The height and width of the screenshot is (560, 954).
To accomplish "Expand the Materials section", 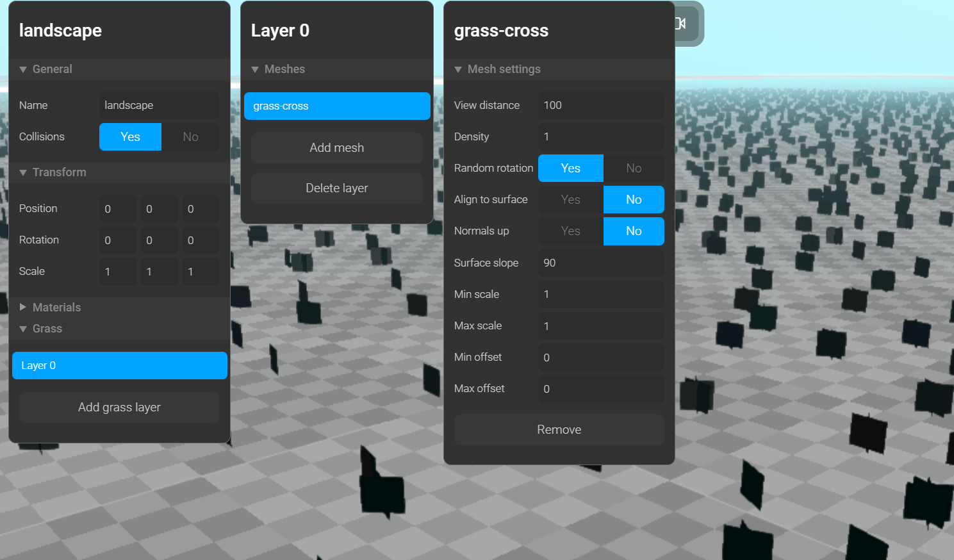I will coord(56,308).
